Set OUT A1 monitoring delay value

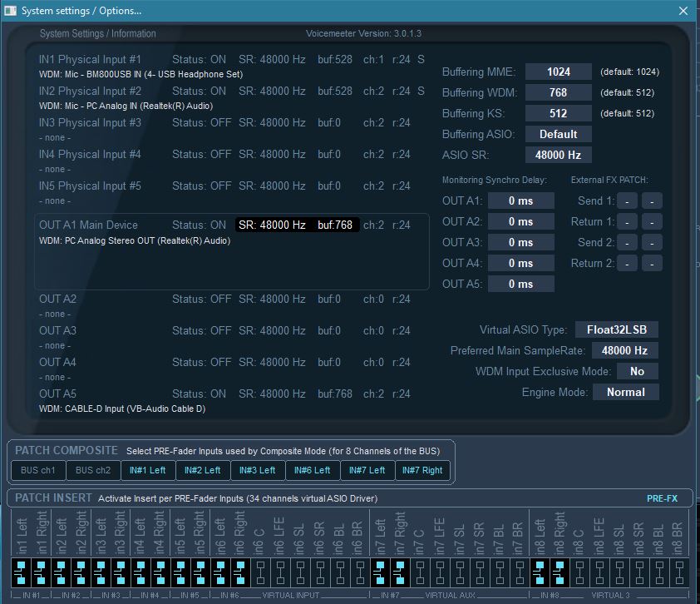tap(521, 201)
